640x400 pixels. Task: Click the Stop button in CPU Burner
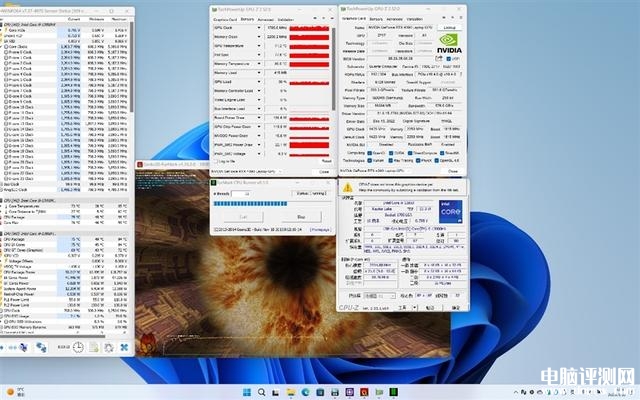[x=301, y=217]
